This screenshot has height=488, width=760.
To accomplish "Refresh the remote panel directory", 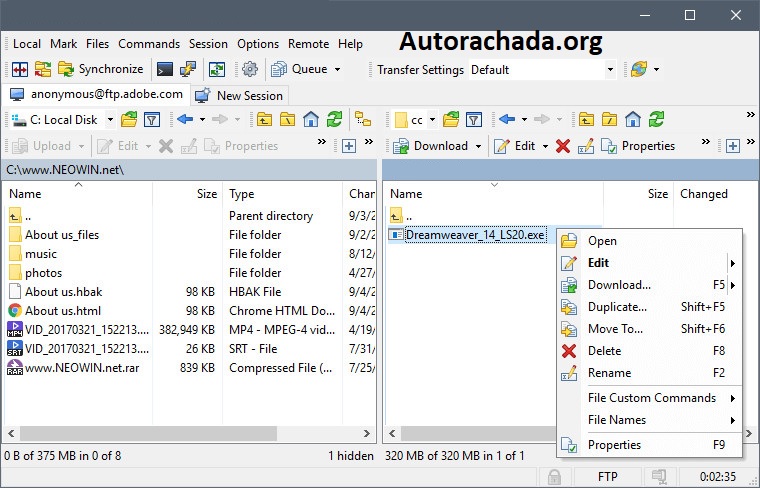I will click(x=656, y=120).
